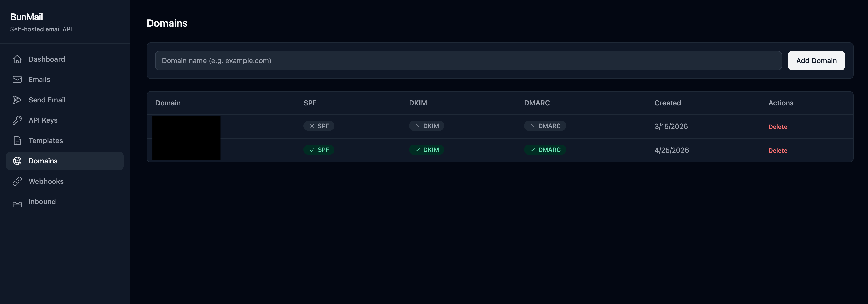This screenshot has width=868, height=304.
Task: Click the failed SPF badge
Action: (x=319, y=126)
